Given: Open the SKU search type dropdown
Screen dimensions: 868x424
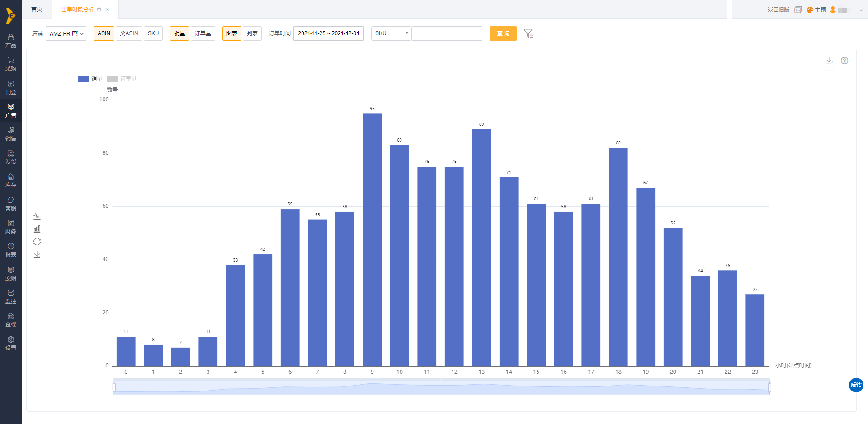Looking at the screenshot, I should 391,33.
